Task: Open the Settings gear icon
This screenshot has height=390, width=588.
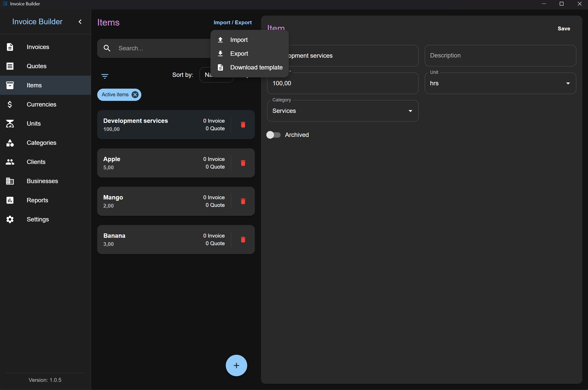Action: pyautogui.click(x=10, y=219)
